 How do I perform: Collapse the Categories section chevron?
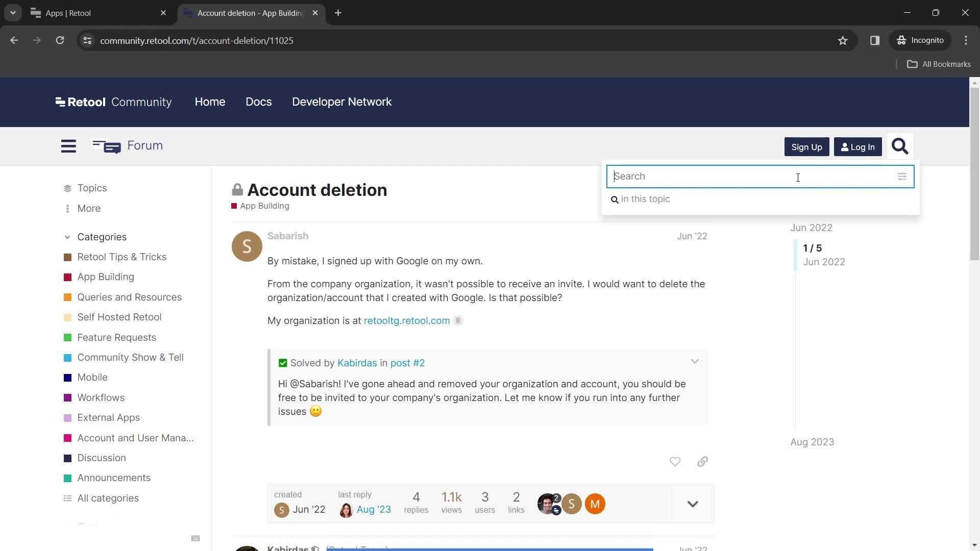pos(67,237)
